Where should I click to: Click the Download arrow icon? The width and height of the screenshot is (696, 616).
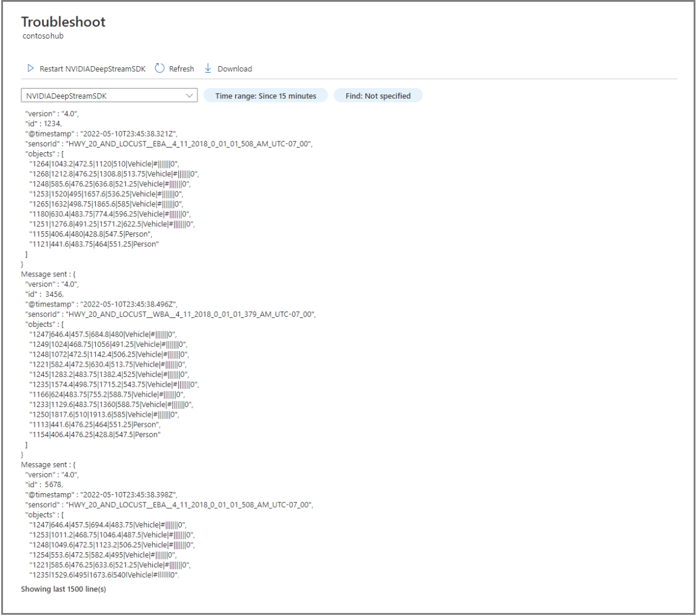[x=208, y=68]
